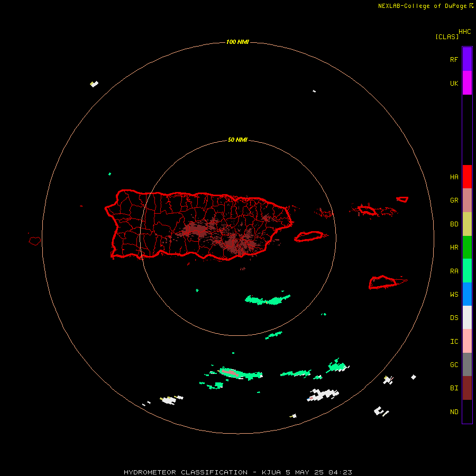The width and height of the screenshot is (476, 476).
Task: Click the HHC product label
Action: (465, 32)
